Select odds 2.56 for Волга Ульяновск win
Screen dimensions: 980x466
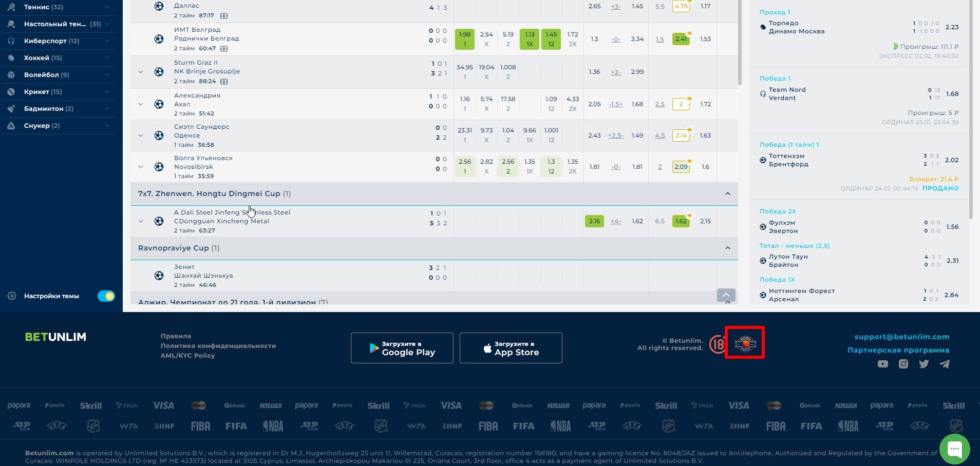465,167
